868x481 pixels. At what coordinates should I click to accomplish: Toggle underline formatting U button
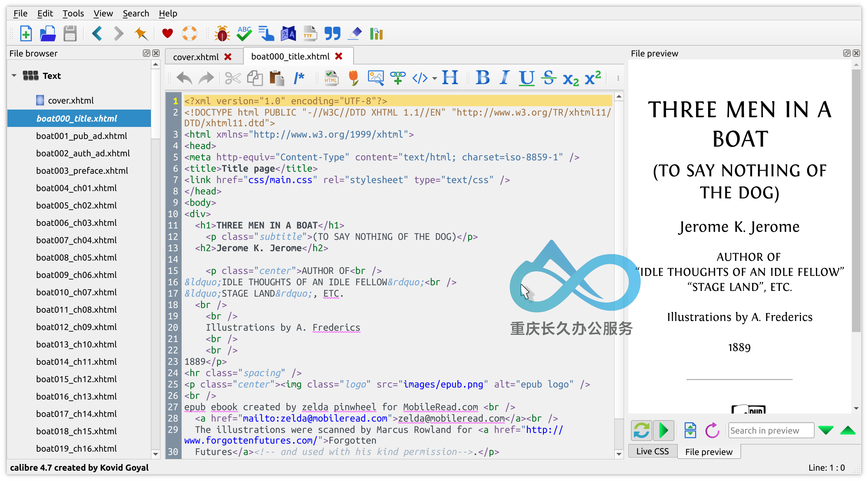click(527, 78)
